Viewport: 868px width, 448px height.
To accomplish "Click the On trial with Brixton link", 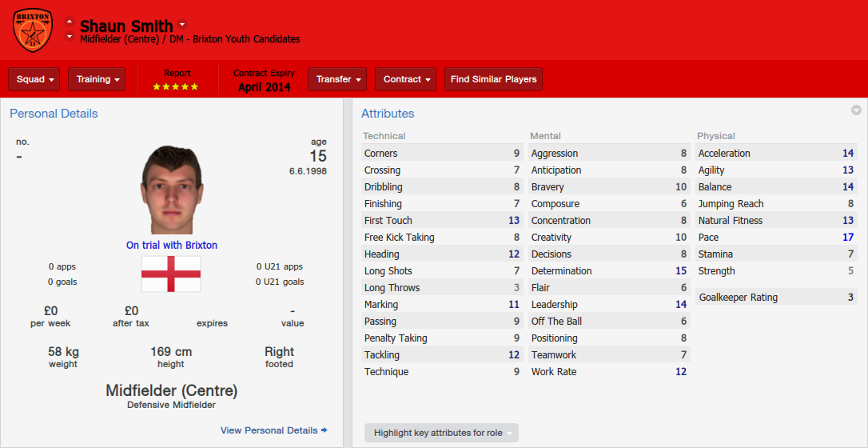I will [172, 245].
